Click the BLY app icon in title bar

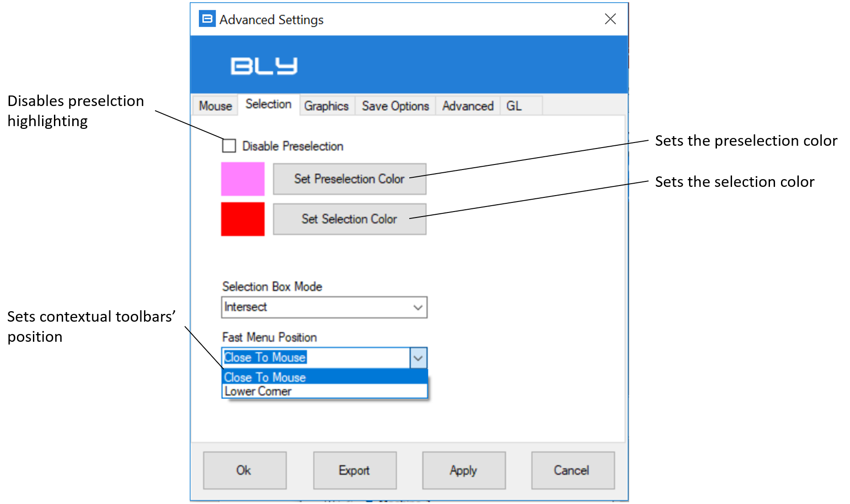coord(207,19)
